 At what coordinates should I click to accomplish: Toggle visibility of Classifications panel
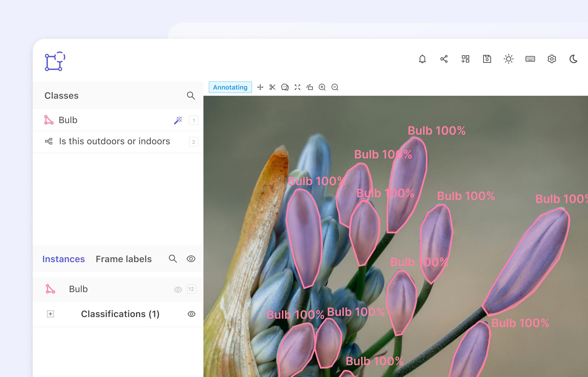pyautogui.click(x=191, y=314)
